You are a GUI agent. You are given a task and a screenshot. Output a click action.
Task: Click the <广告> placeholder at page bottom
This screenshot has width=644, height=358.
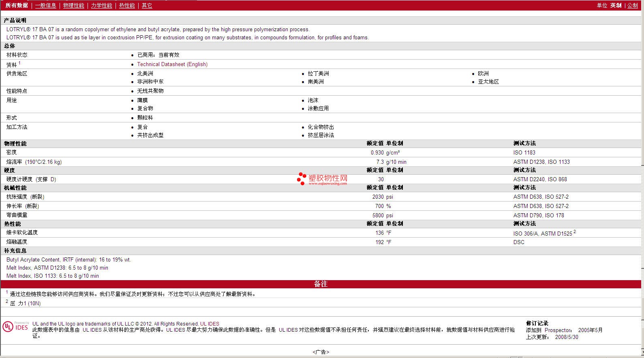coord(321,352)
